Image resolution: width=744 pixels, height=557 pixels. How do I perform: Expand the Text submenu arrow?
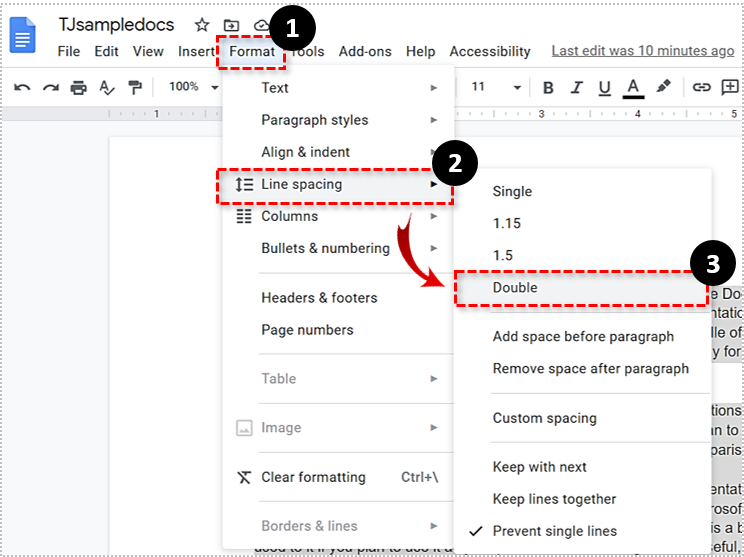pos(433,88)
